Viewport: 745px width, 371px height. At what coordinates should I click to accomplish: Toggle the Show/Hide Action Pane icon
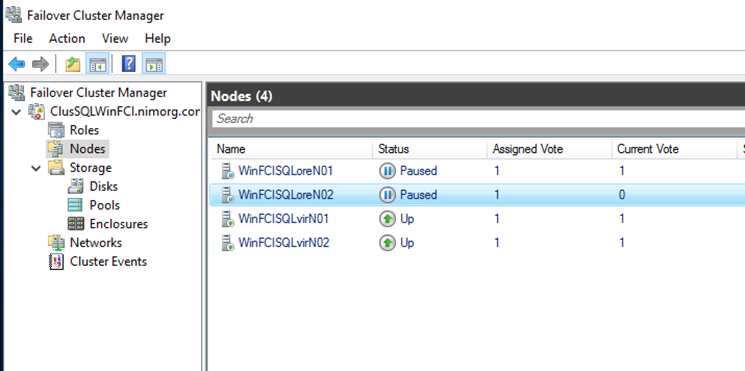pyautogui.click(x=153, y=64)
